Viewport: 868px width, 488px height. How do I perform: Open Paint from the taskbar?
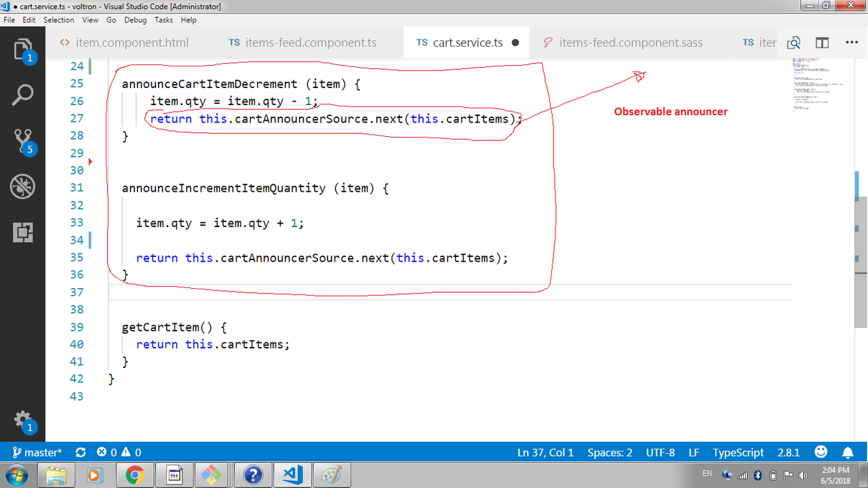click(332, 475)
